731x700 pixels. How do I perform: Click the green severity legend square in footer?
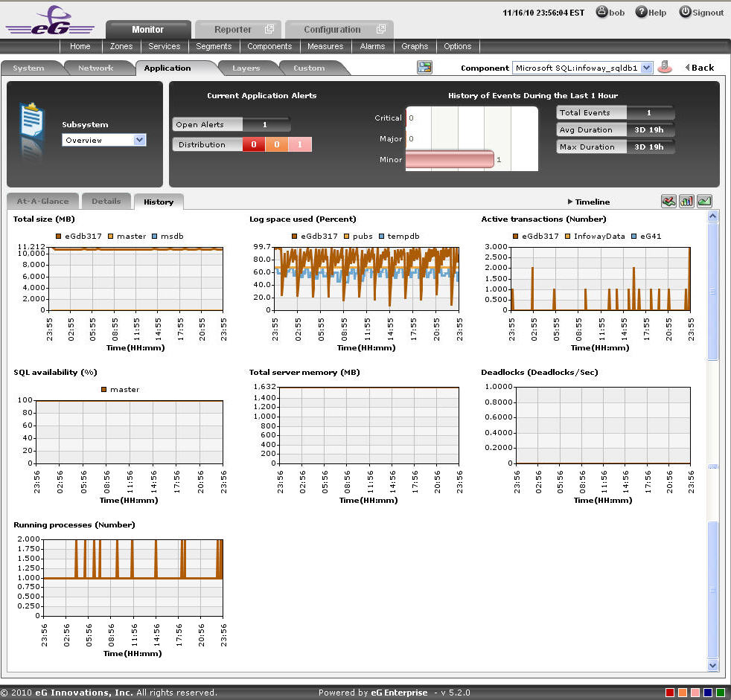pyautogui.click(x=721, y=693)
